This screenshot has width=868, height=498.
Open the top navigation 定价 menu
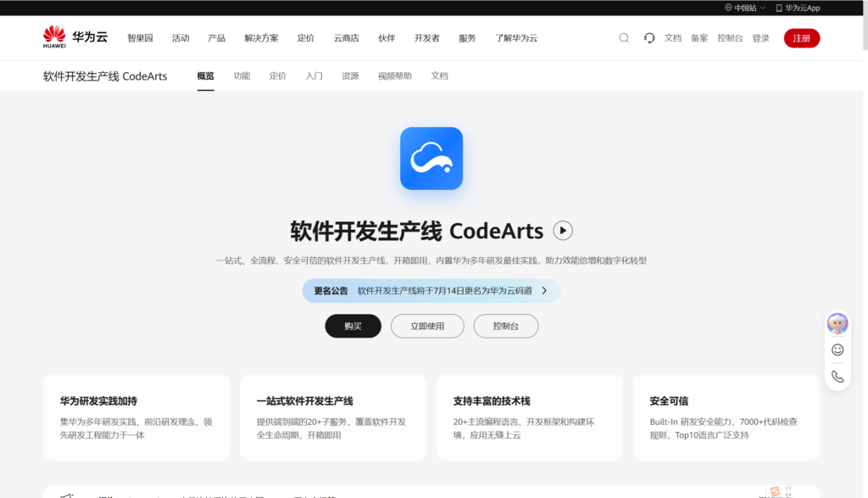[305, 37]
